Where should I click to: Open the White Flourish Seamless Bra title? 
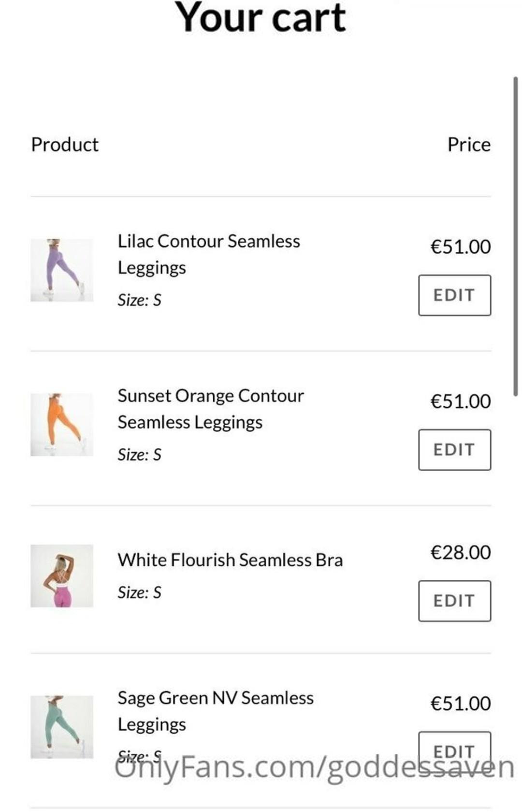(230, 560)
